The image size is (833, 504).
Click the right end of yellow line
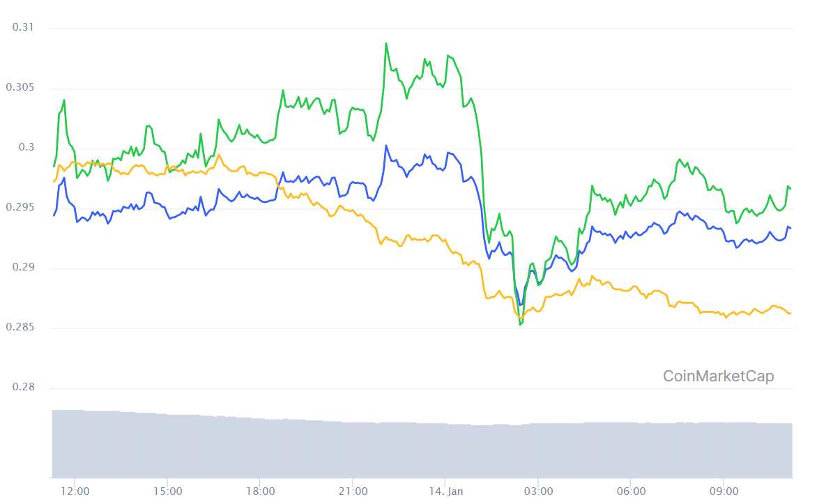(x=790, y=313)
